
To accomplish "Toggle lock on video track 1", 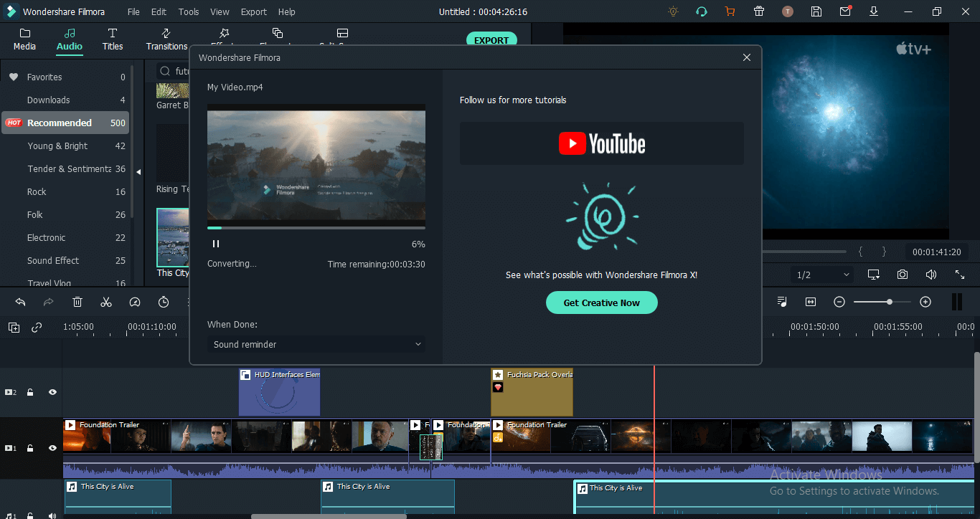I will click(30, 448).
